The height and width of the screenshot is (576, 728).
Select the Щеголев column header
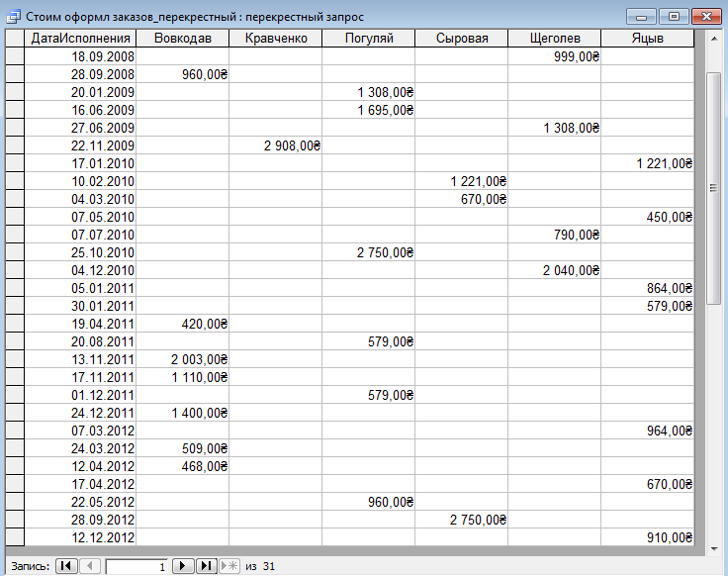(555, 38)
